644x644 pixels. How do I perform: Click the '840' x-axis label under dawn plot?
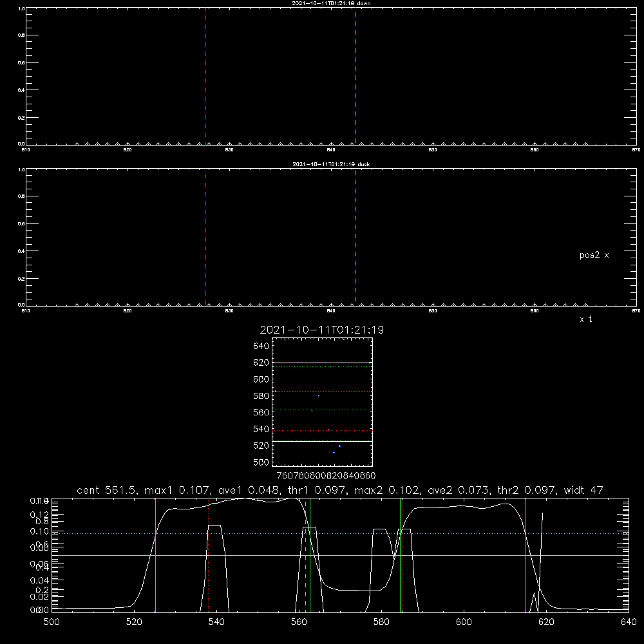[331, 150]
